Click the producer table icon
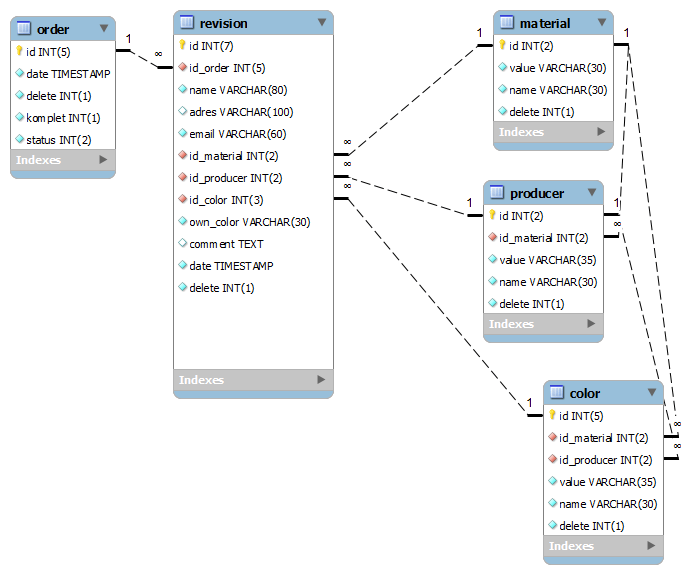 click(496, 193)
